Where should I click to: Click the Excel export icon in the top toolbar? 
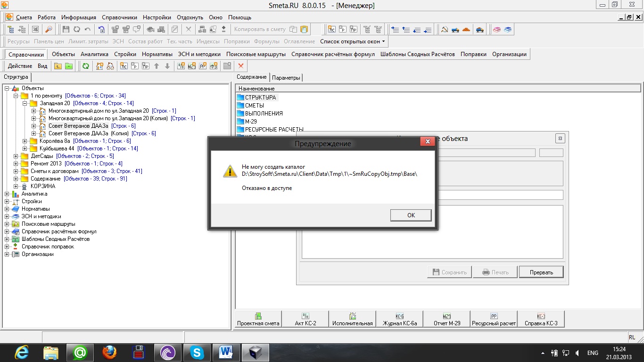(x=35, y=29)
